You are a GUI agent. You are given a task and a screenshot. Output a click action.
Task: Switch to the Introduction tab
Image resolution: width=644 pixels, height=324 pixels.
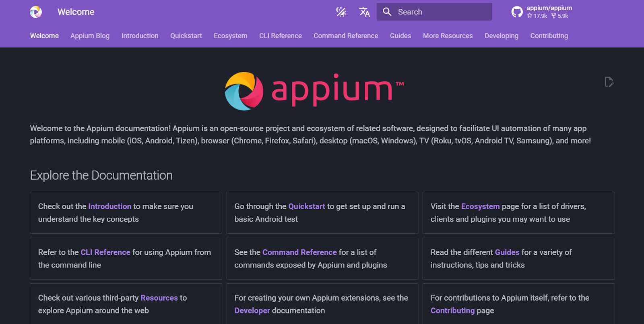[x=140, y=36]
